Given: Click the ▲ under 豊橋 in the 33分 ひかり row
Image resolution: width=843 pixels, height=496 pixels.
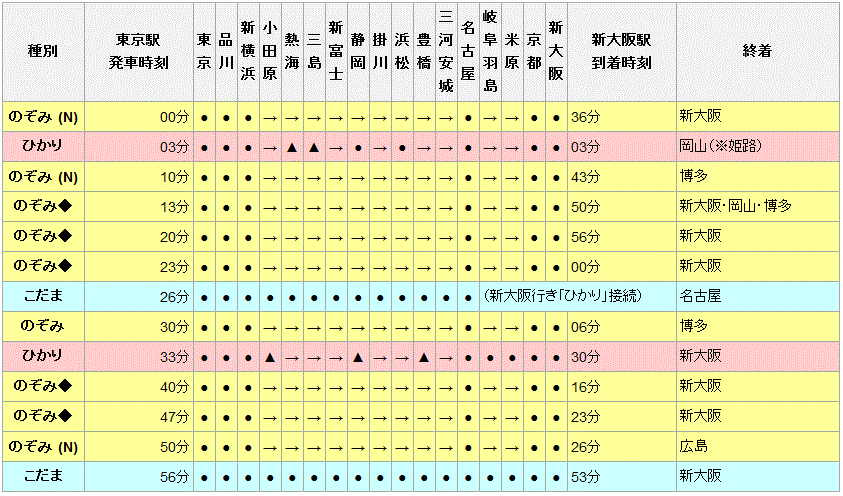Looking at the screenshot, I should [424, 357].
